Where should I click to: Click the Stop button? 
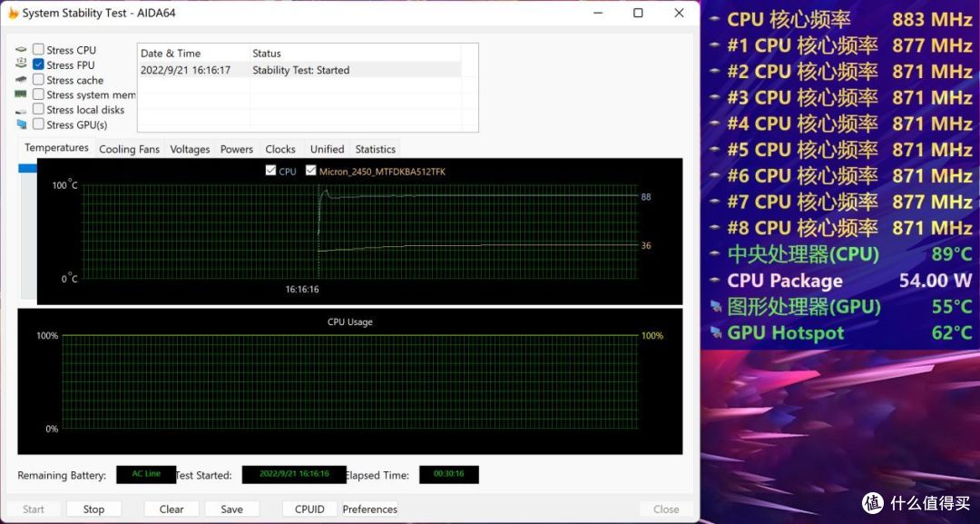93,509
